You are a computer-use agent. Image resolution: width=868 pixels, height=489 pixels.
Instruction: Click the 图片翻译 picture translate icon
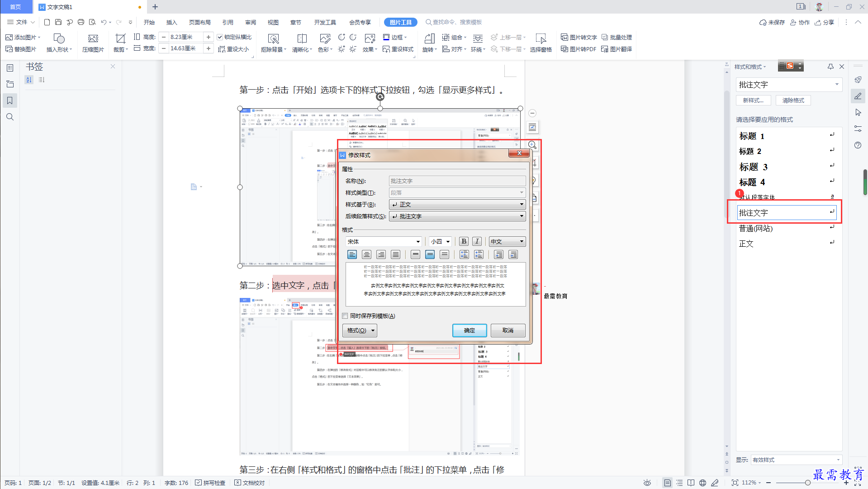[617, 49]
